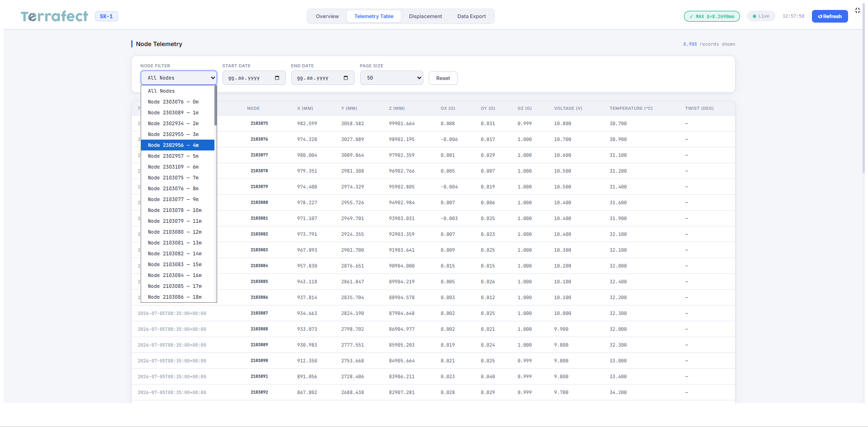
Task: Click the Temperature (°C) column header
Action: [x=631, y=108]
